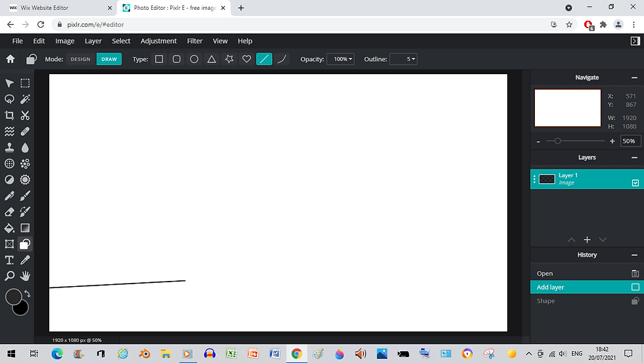The width and height of the screenshot is (644, 363).
Task: Select the Dodge/Burn tool
Action: pyautogui.click(x=9, y=180)
